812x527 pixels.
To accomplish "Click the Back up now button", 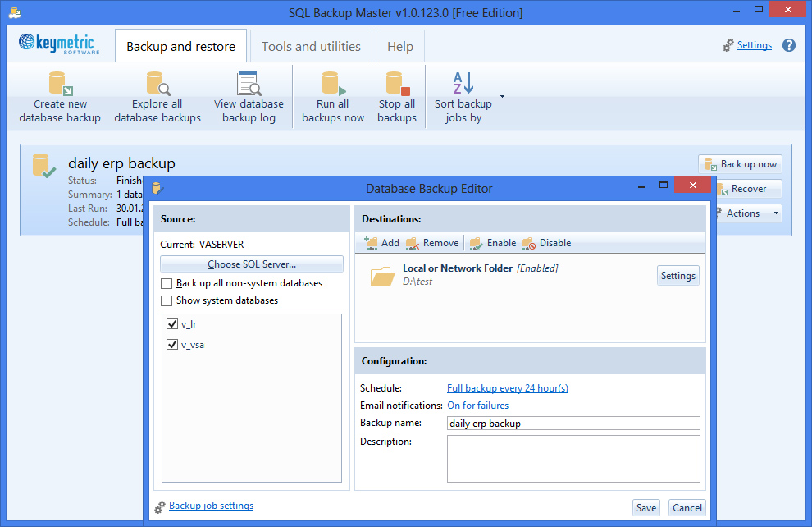I will [740, 164].
